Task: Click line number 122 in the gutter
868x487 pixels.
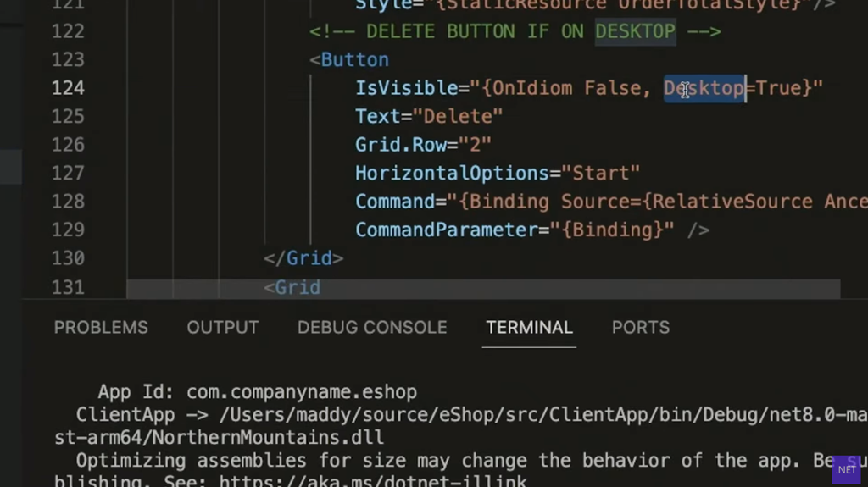Action: pyautogui.click(x=68, y=31)
